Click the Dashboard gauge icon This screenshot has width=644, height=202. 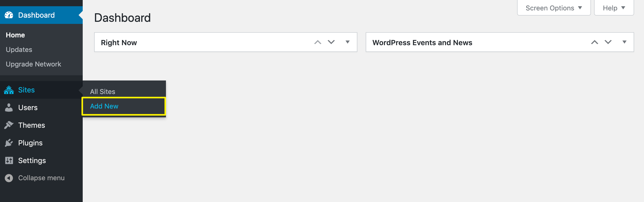(x=9, y=15)
